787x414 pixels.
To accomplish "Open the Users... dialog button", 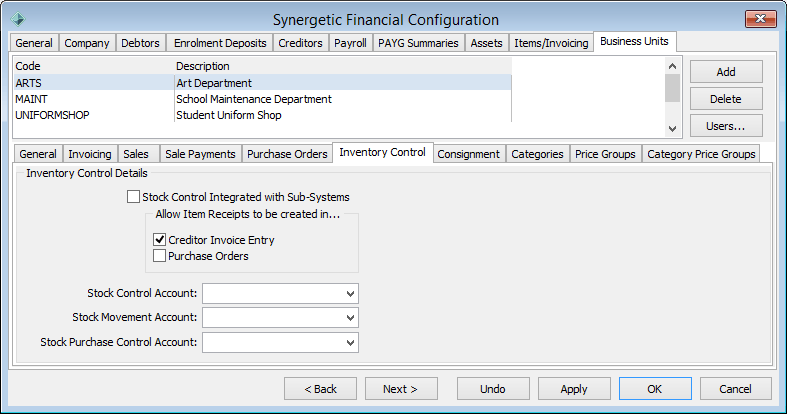I will tap(726, 126).
